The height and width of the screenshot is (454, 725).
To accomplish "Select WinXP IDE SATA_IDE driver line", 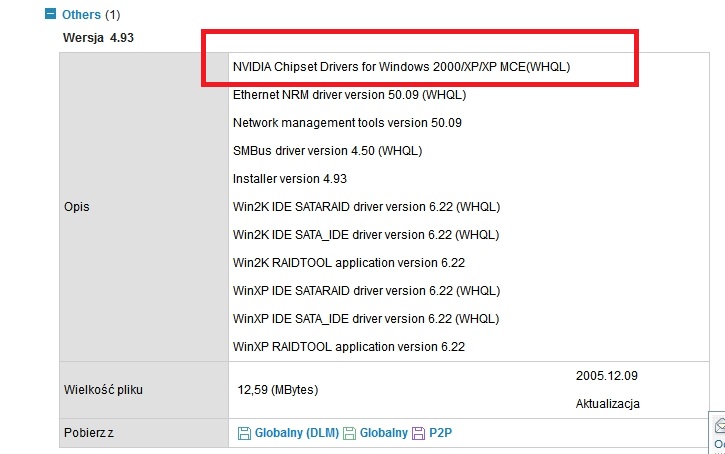I will (x=366, y=319).
